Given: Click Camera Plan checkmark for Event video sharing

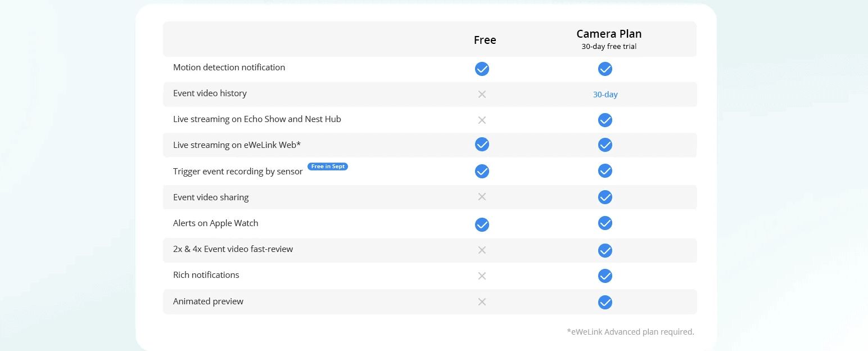Looking at the screenshot, I should pyautogui.click(x=605, y=197).
